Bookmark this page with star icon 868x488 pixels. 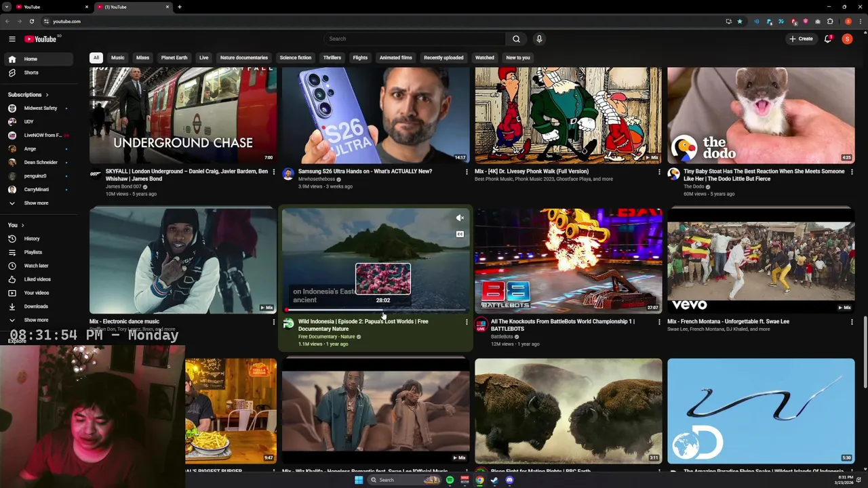(x=740, y=22)
